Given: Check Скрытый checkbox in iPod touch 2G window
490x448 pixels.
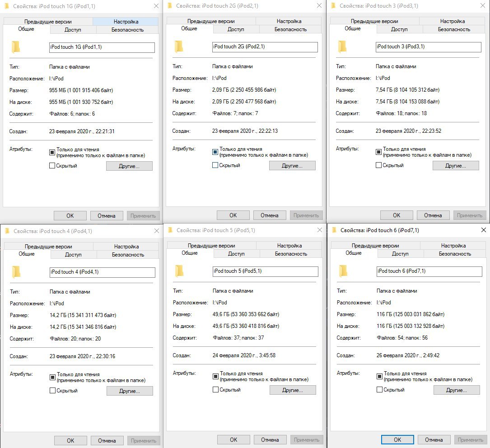Looking at the screenshot, I should point(215,165).
